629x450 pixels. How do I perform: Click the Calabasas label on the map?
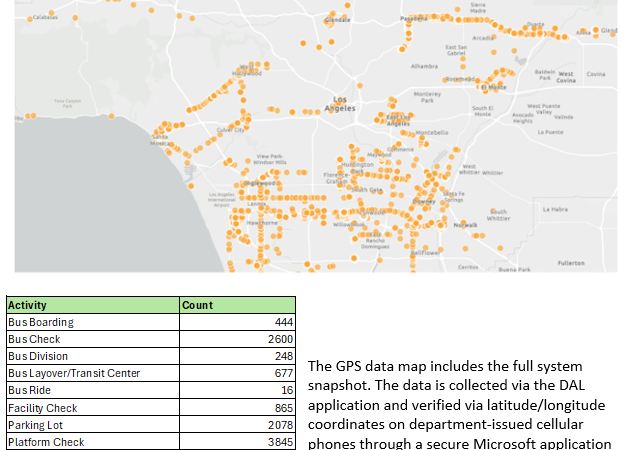pyautogui.click(x=45, y=18)
